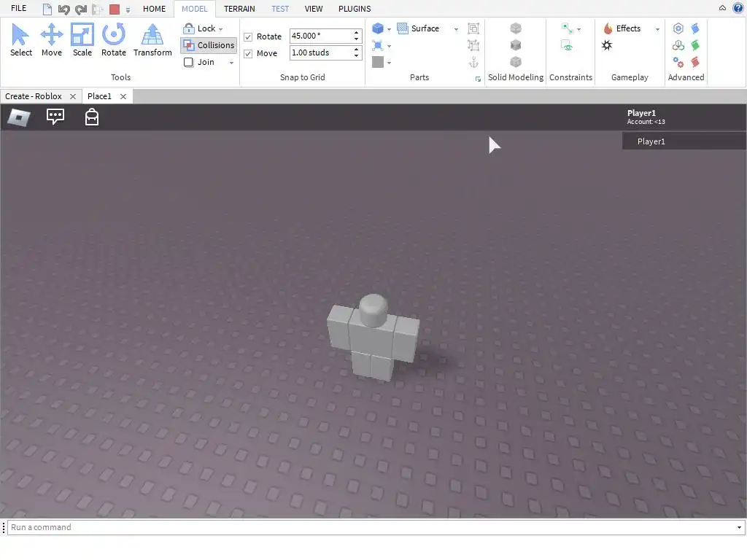This screenshot has height=560, width=747.
Task: Click the red ModuleScript icon
Action: point(695,62)
